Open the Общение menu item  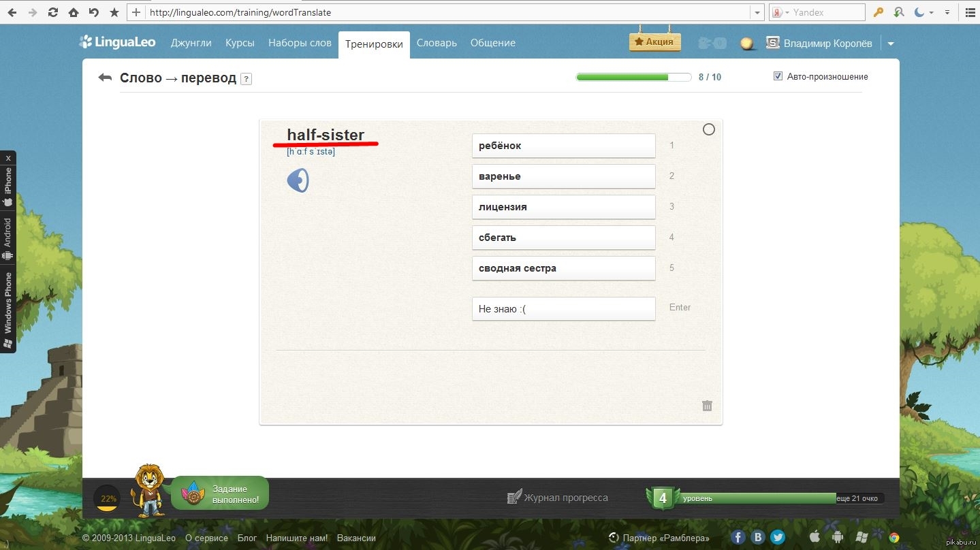tap(493, 42)
